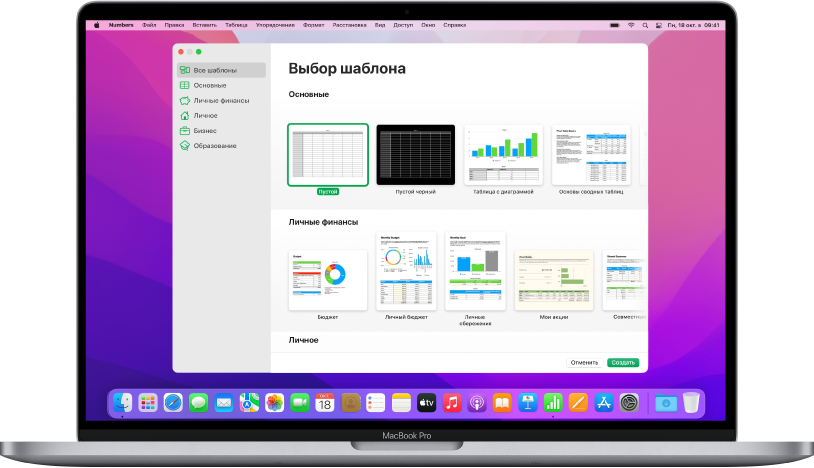
Task: Choose the Личный бюджет template
Action: [406, 271]
